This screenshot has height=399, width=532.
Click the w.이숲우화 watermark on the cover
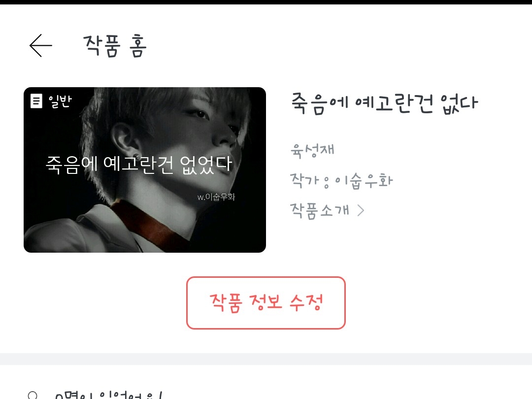click(x=216, y=197)
